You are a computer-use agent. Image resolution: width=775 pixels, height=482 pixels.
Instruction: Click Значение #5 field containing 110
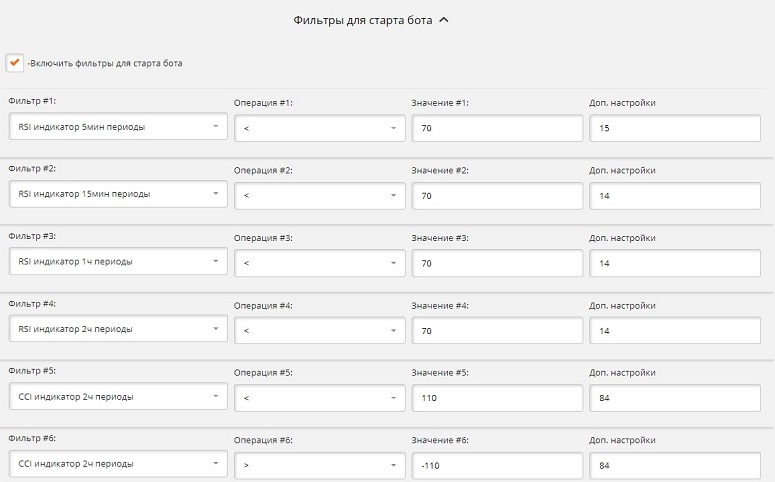(x=497, y=398)
